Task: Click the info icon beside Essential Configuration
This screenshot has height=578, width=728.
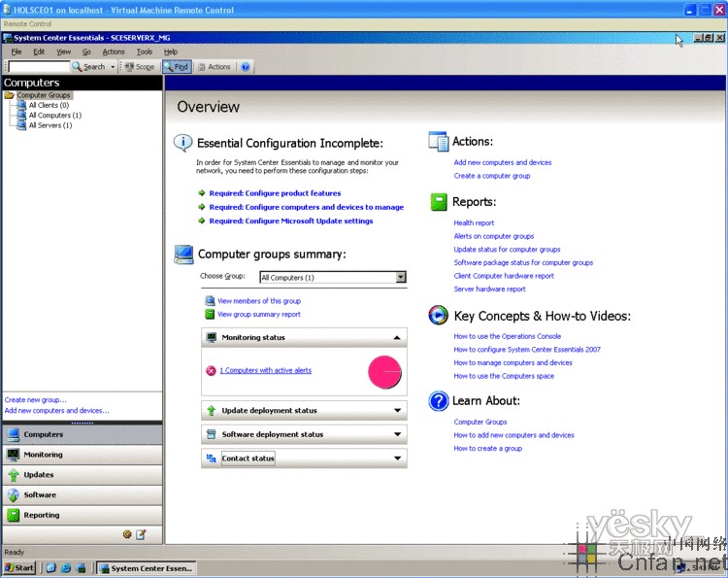Action: click(x=182, y=142)
